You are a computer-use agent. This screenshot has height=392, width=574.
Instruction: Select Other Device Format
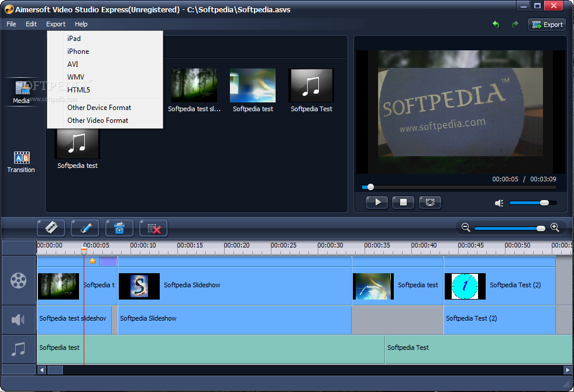[105, 108]
